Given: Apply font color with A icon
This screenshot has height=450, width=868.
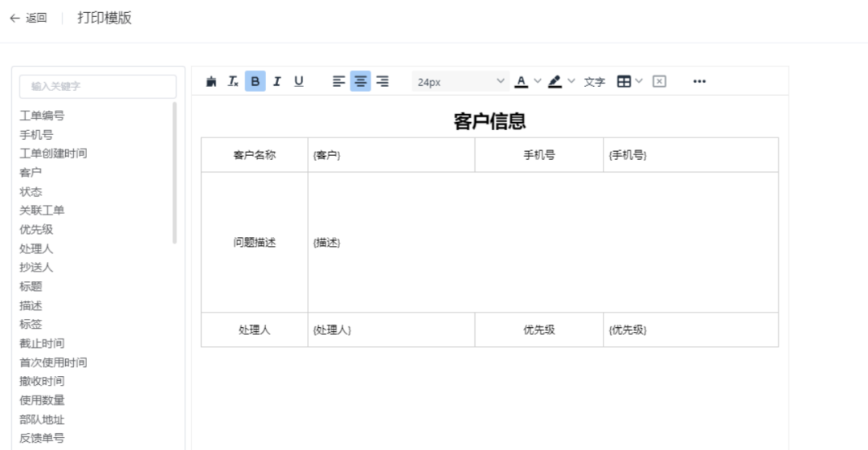Looking at the screenshot, I should (521, 81).
